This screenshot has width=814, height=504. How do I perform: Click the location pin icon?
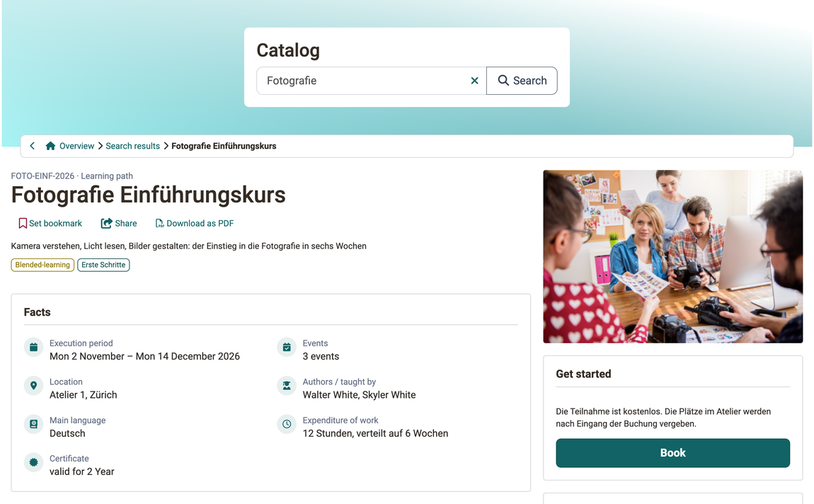(x=34, y=386)
